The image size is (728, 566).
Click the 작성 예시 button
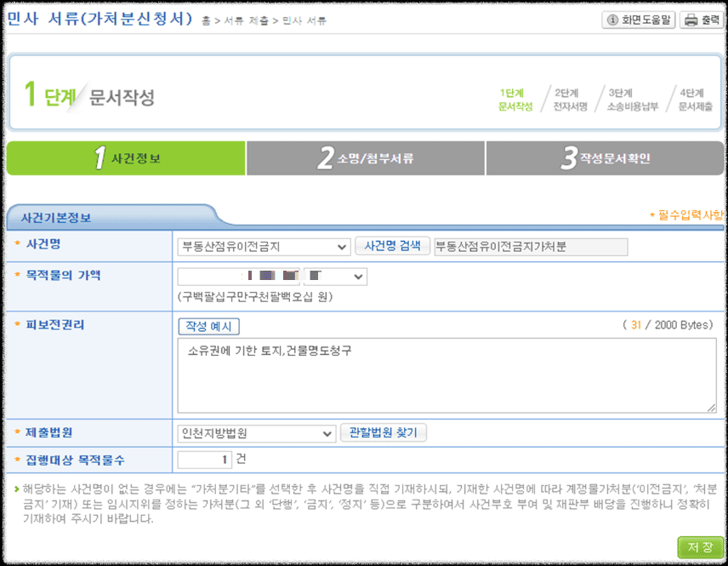208,325
